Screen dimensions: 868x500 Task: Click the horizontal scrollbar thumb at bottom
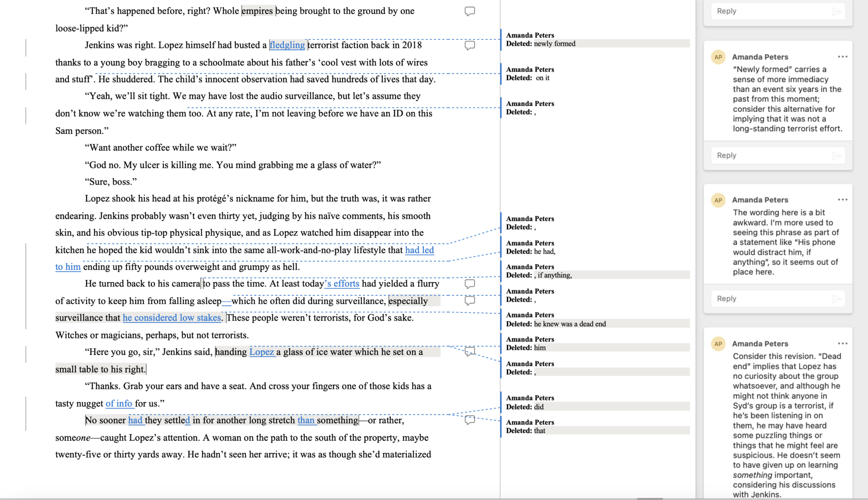pyautogui.click(x=649, y=498)
